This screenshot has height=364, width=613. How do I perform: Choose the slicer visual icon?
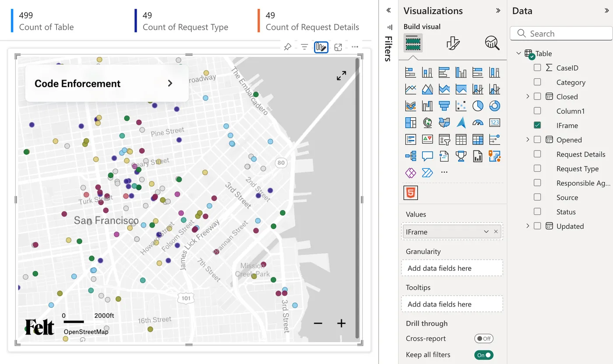coord(444,140)
